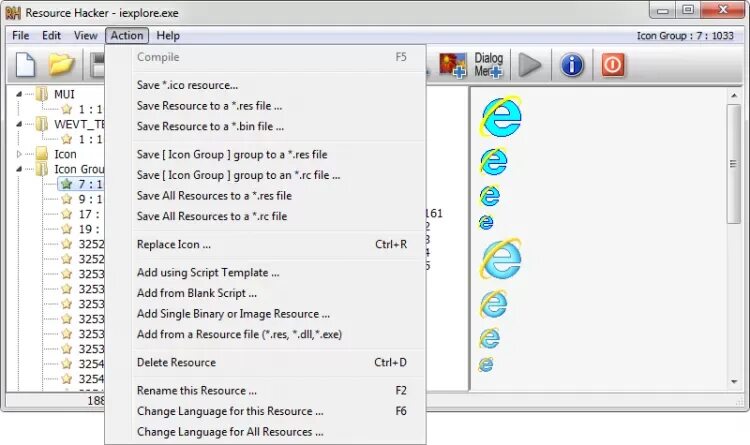Click the preview pane scrollbar down arrow
This screenshot has height=445, width=750.
[x=734, y=382]
